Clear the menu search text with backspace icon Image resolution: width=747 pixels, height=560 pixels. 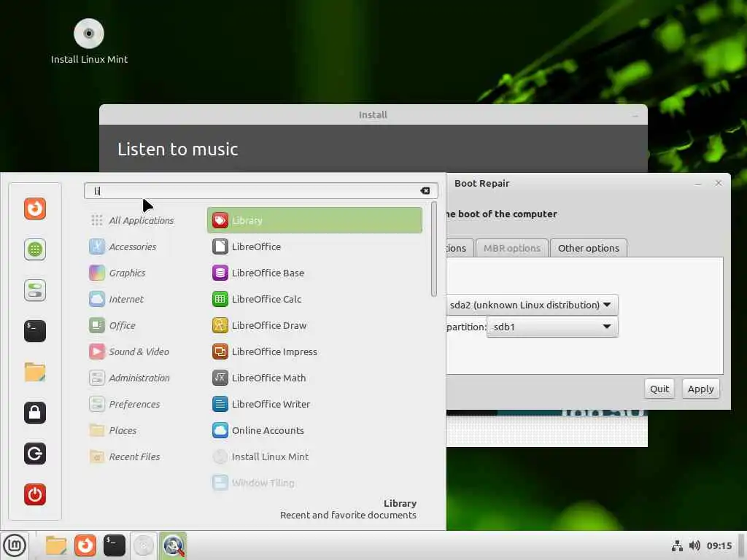[425, 191]
